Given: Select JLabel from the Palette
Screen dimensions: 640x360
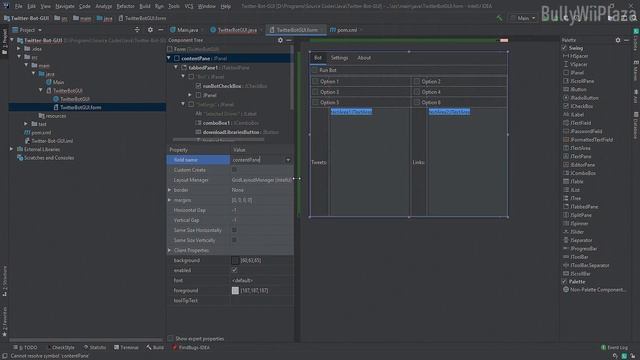Looking at the screenshot, I should [x=573, y=115].
